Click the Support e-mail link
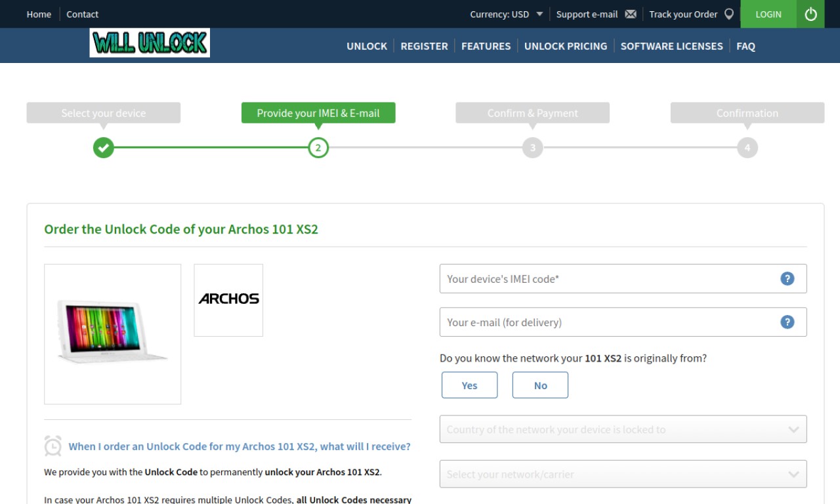 click(587, 14)
